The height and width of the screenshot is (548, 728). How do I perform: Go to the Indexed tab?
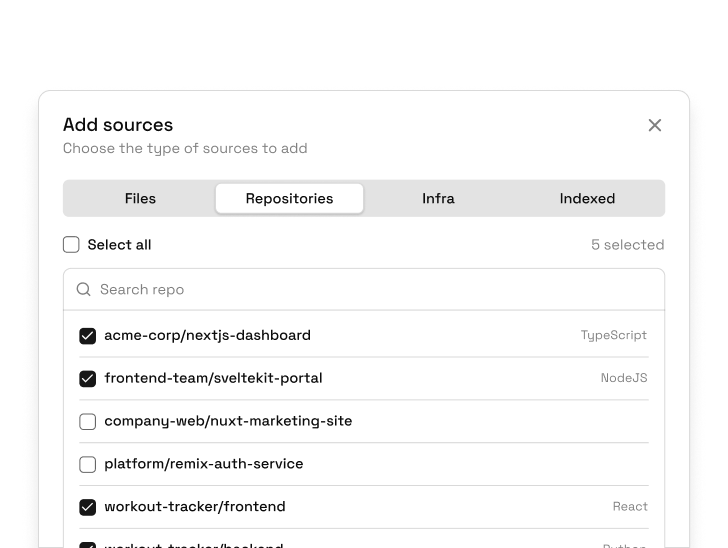tap(587, 198)
